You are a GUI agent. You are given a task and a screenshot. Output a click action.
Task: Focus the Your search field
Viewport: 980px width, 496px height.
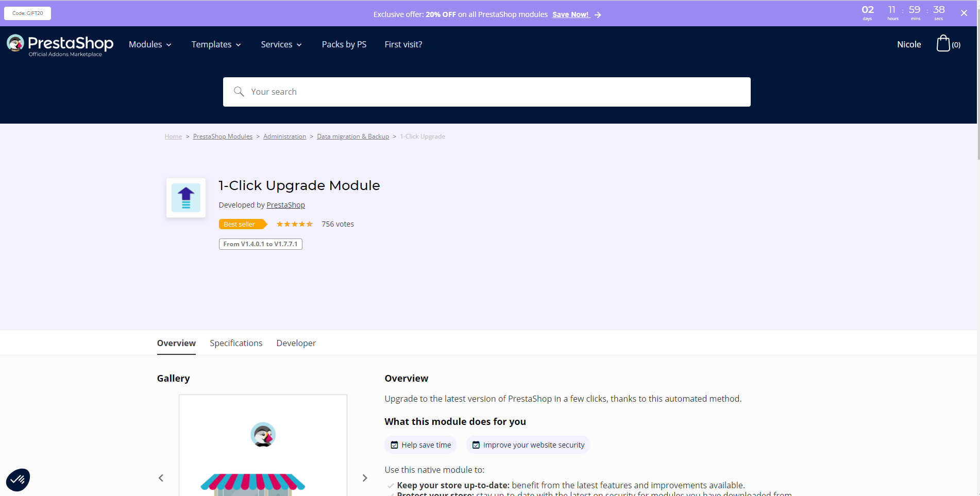(487, 92)
